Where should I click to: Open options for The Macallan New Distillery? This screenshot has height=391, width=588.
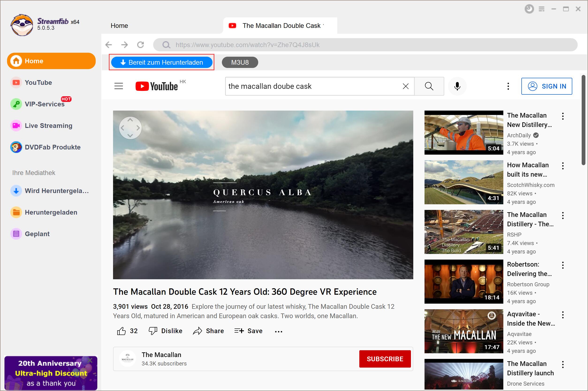(x=563, y=116)
